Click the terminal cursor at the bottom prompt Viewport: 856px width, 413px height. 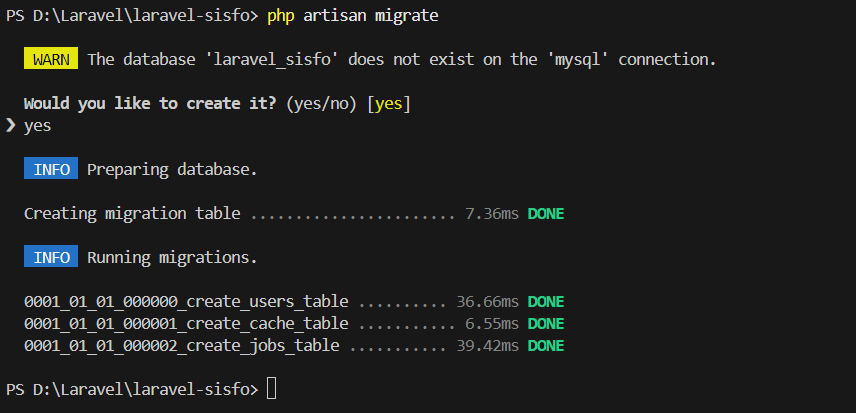[272, 388]
